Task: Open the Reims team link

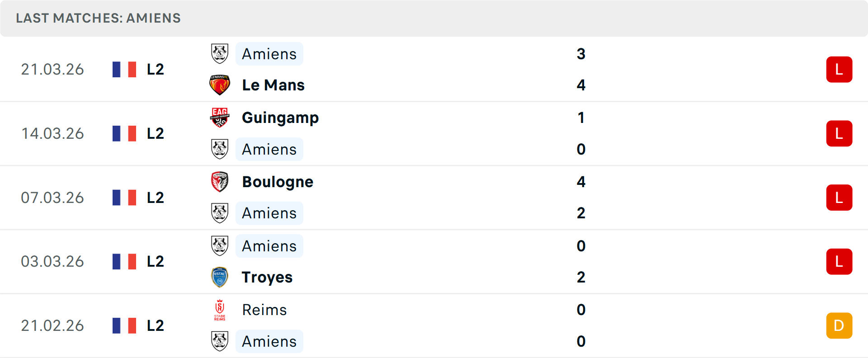Action: [x=264, y=310]
